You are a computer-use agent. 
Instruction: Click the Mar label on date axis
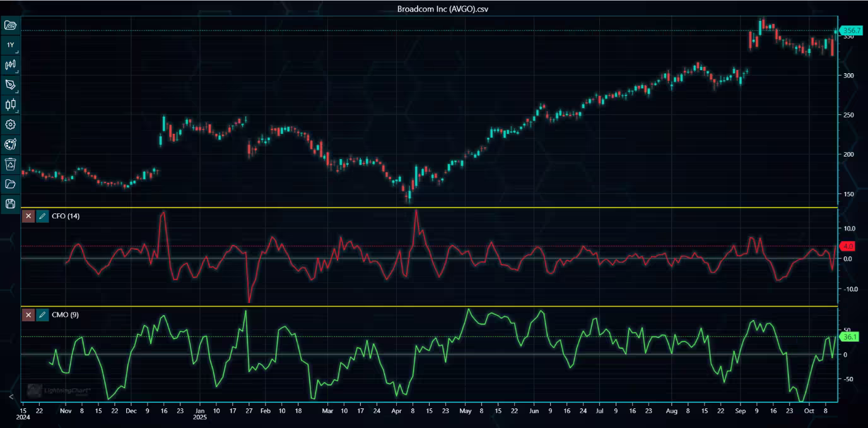pyautogui.click(x=327, y=410)
